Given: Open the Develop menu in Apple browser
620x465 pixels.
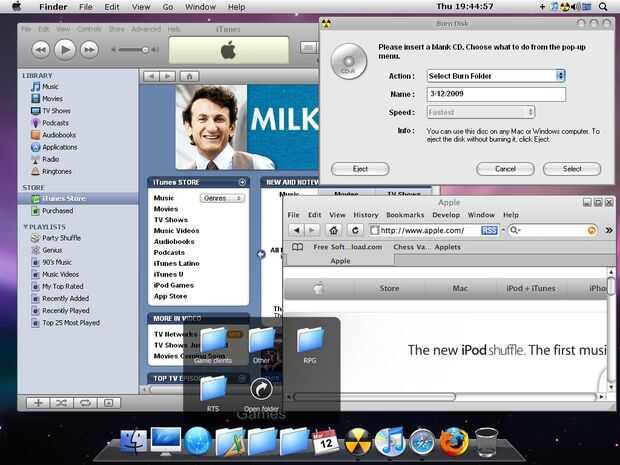Looking at the screenshot, I should point(446,215).
